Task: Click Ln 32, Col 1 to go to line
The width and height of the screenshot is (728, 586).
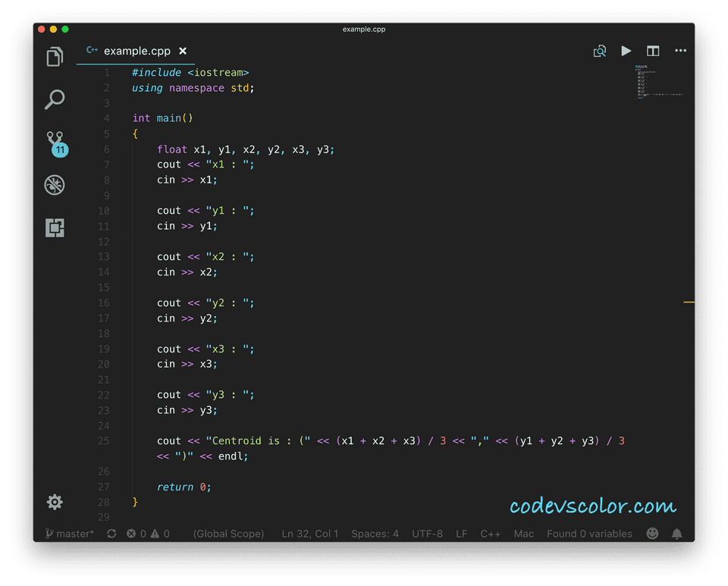Action: [x=309, y=533]
